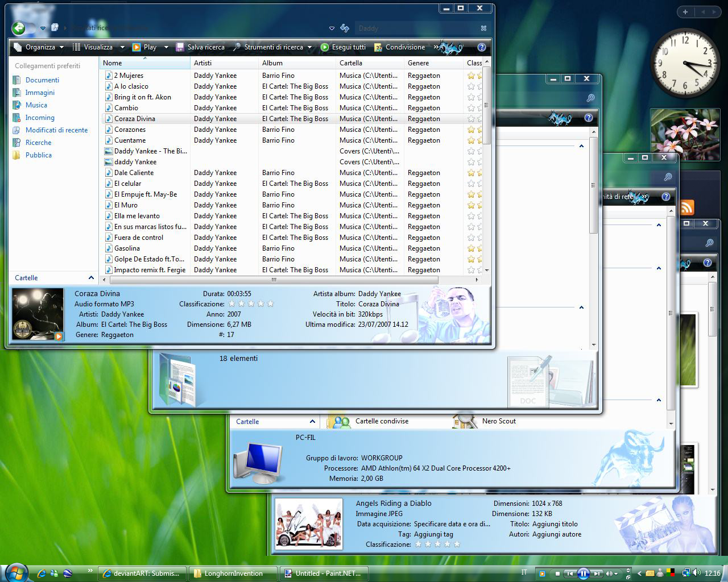This screenshot has width=728, height=582.
Task: Rate Angels Riding a Diablo five stars
Action: 457,544
